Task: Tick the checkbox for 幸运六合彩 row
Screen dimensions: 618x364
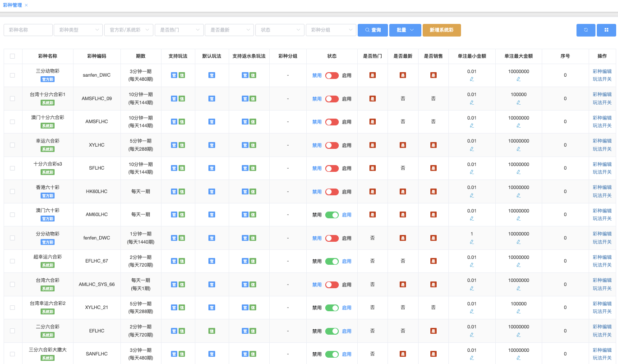Action: click(x=13, y=145)
